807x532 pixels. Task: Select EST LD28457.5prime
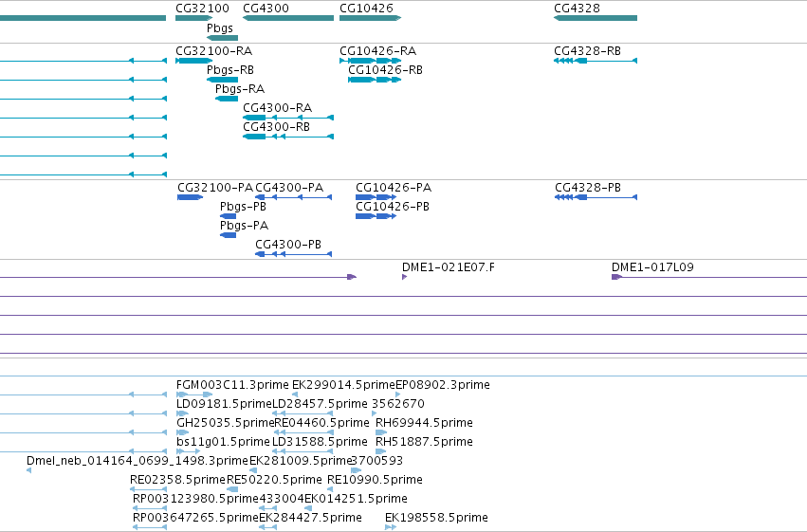303,413
